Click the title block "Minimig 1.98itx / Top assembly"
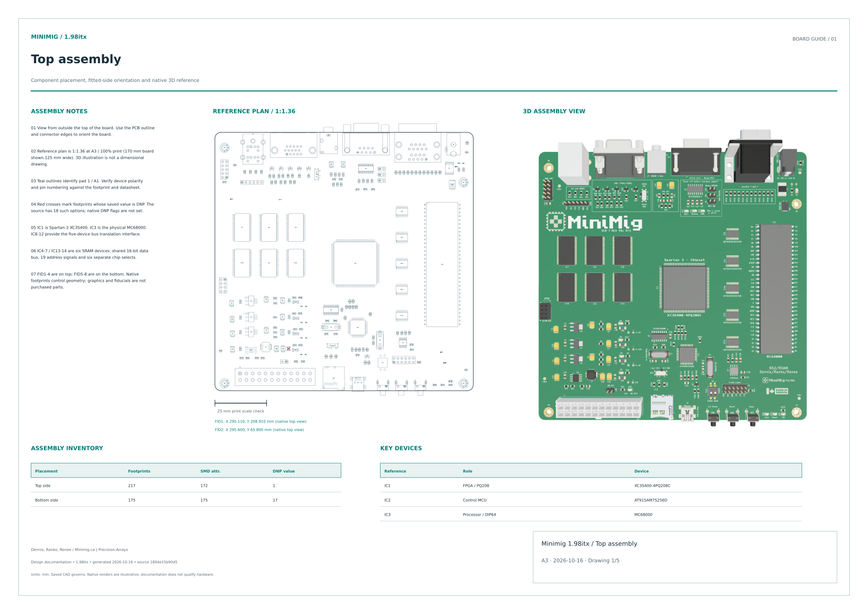Viewport: 868px width, 614px height. click(x=589, y=544)
